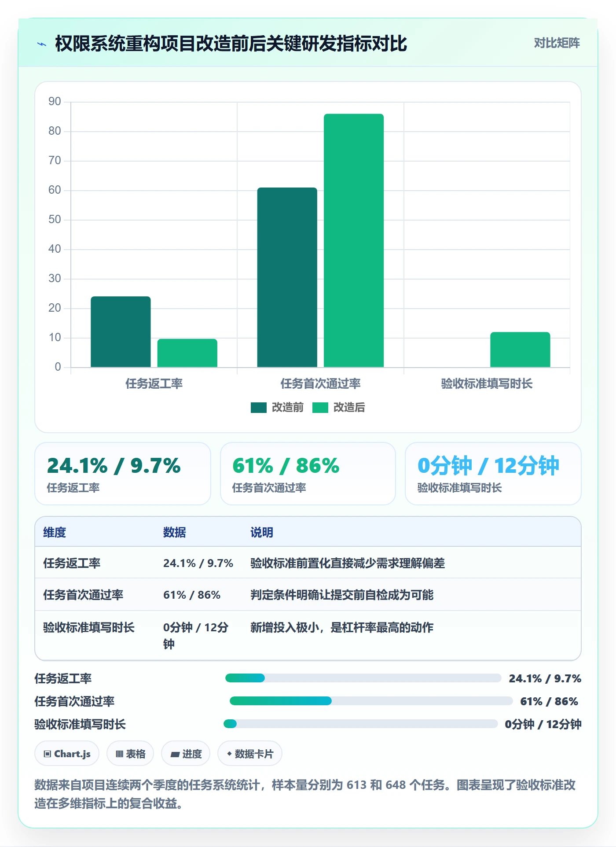Select the 24.1% / 9.7% stat card value
This screenshot has height=847, width=616.
coord(114,466)
